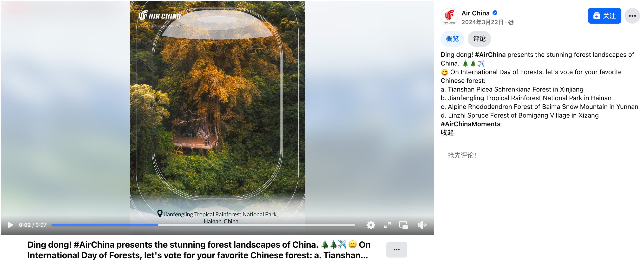Viewport: 644px width, 265px height.
Task: Open the Air China page name link
Action: pos(475,13)
